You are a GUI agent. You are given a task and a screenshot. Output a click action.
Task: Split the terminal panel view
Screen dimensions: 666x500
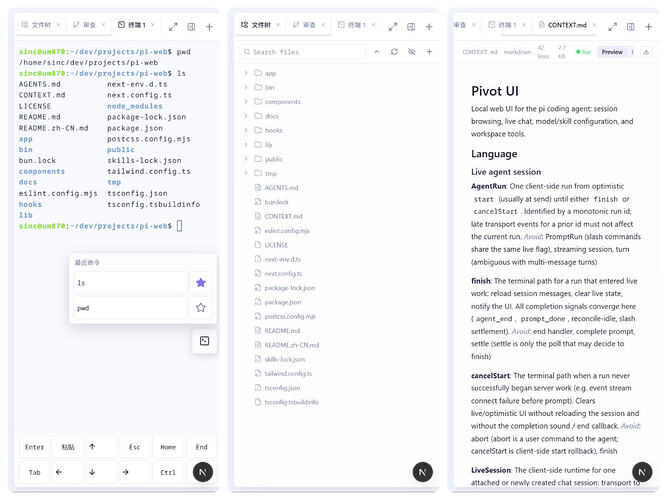click(191, 27)
